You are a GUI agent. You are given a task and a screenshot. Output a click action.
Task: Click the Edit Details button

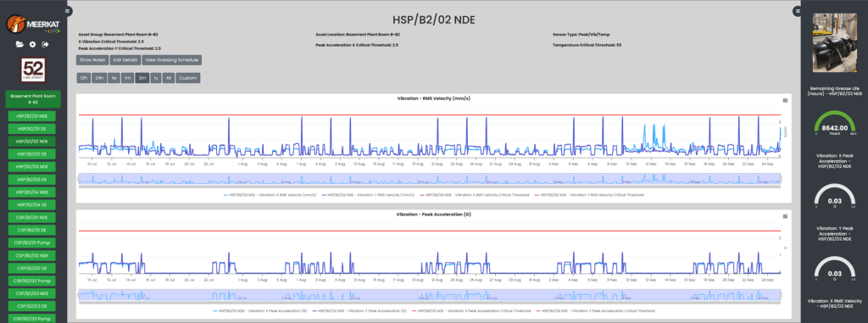pyautogui.click(x=125, y=60)
